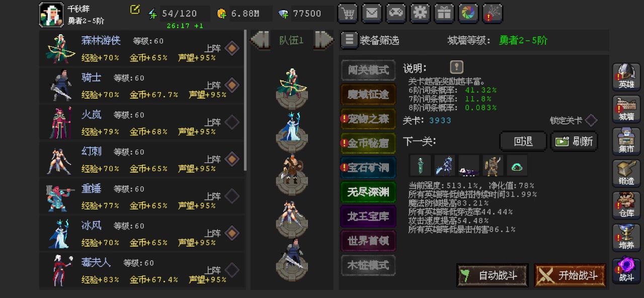Click the edit name pencil icon
Viewport: 644px width, 298px height.
point(135,9)
